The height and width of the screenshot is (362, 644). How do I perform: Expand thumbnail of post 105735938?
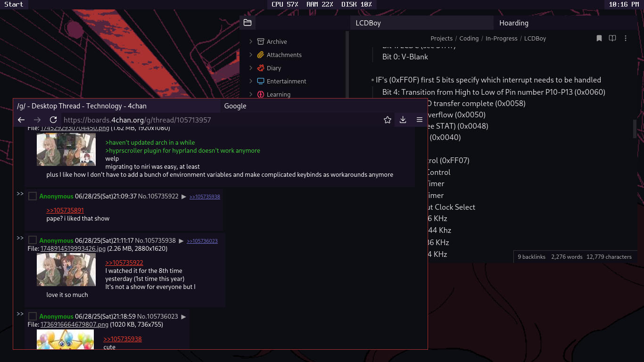(x=66, y=270)
